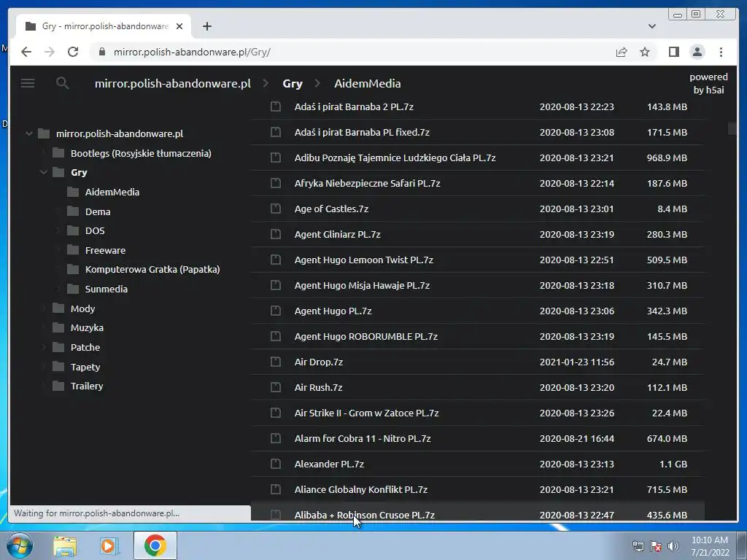747x560 pixels.
Task: Click mirror.polish-abandonware.pl breadcrumb in header
Action: [x=172, y=83]
